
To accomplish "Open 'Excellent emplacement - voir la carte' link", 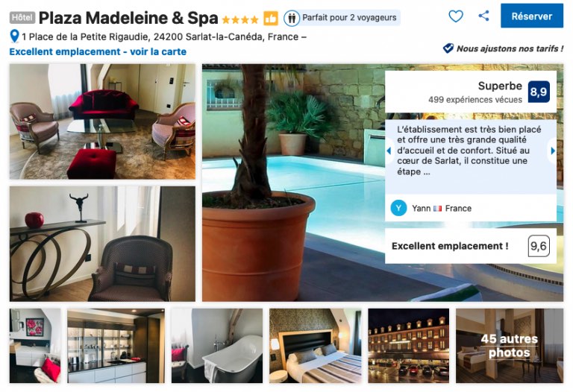I will pyautogui.click(x=98, y=52).
